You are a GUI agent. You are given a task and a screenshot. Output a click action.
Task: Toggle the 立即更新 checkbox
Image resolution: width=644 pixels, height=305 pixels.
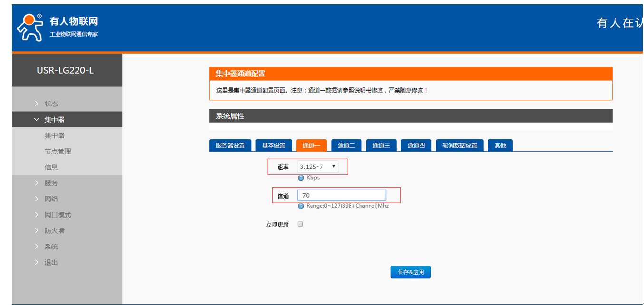300,224
